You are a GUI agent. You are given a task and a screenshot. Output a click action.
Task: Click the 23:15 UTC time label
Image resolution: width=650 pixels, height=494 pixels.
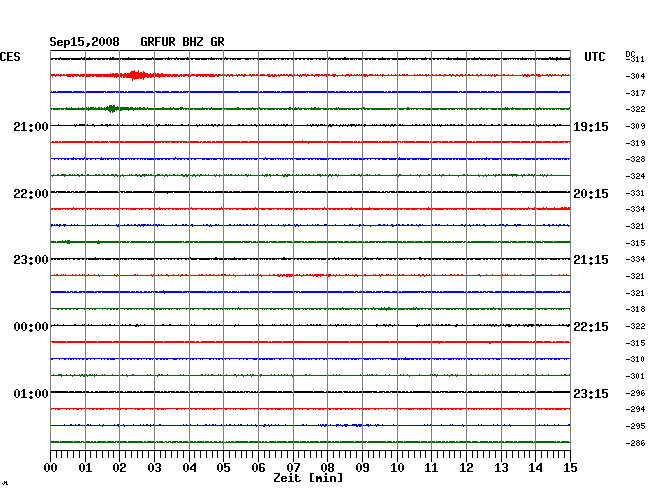click(x=591, y=393)
